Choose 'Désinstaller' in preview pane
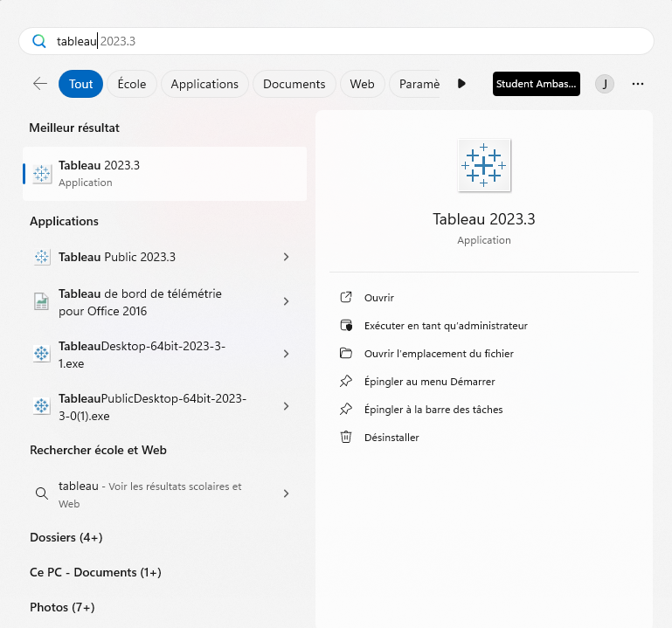Screen dimensions: 672x628 pos(391,438)
